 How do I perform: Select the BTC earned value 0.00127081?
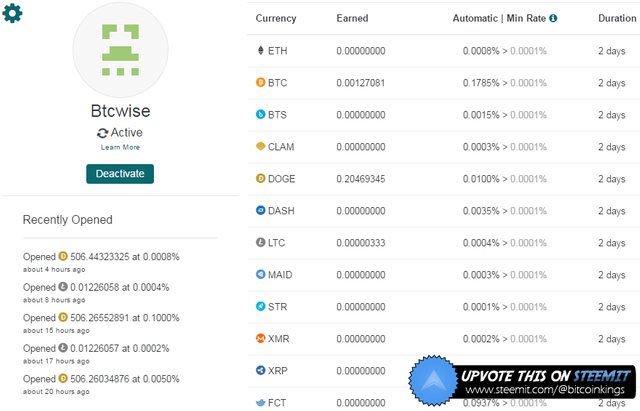tap(361, 83)
